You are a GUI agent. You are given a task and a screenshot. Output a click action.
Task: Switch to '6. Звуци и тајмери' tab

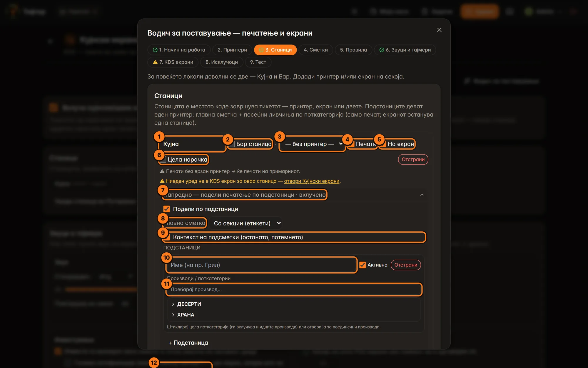(405, 50)
